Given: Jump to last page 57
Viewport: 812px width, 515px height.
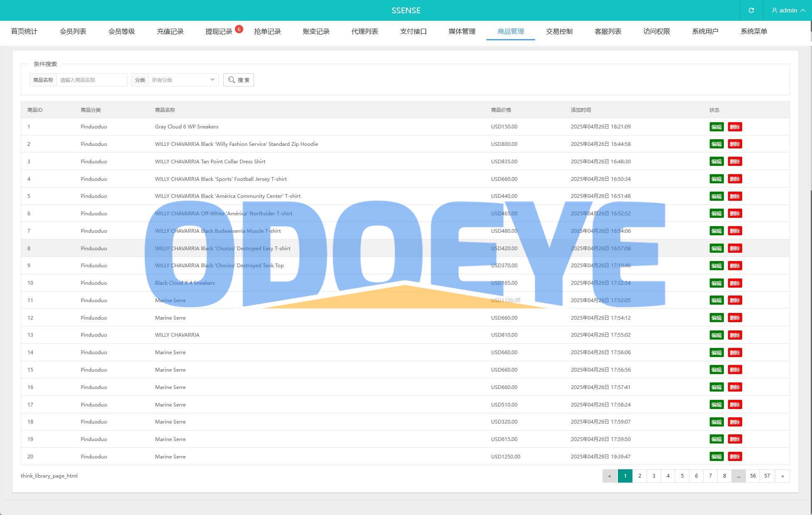Looking at the screenshot, I should coord(767,476).
